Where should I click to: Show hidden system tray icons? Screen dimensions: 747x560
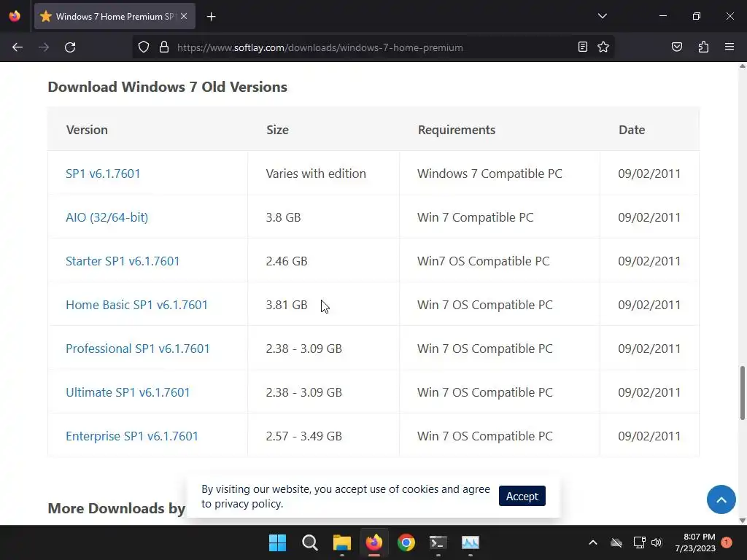coord(592,542)
